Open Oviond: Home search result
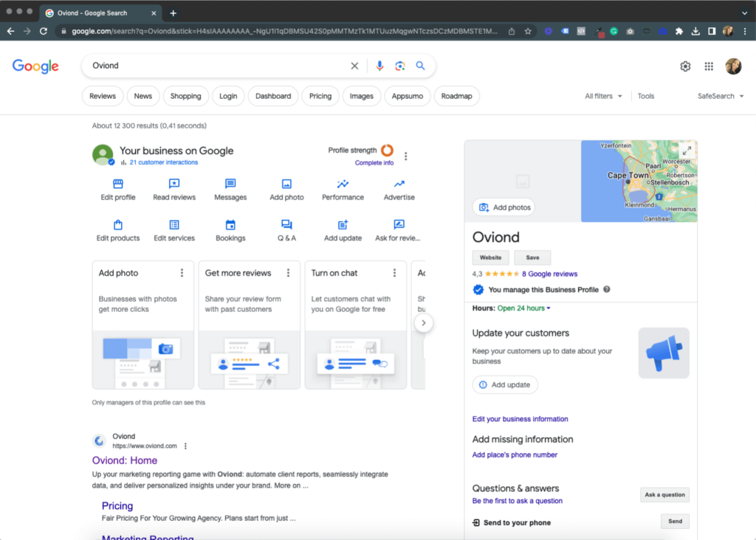The image size is (756, 540). coord(124,460)
